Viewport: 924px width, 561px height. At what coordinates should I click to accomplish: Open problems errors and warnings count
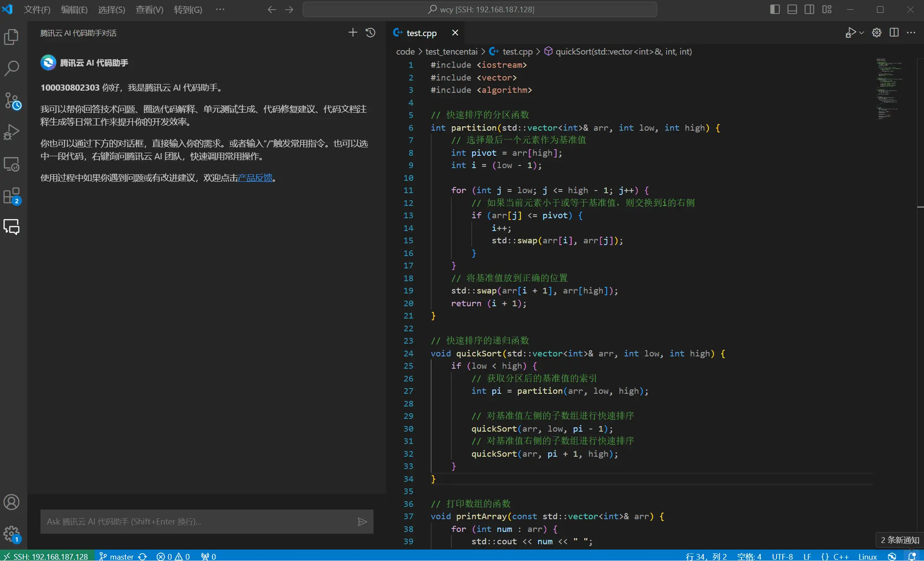pos(173,556)
